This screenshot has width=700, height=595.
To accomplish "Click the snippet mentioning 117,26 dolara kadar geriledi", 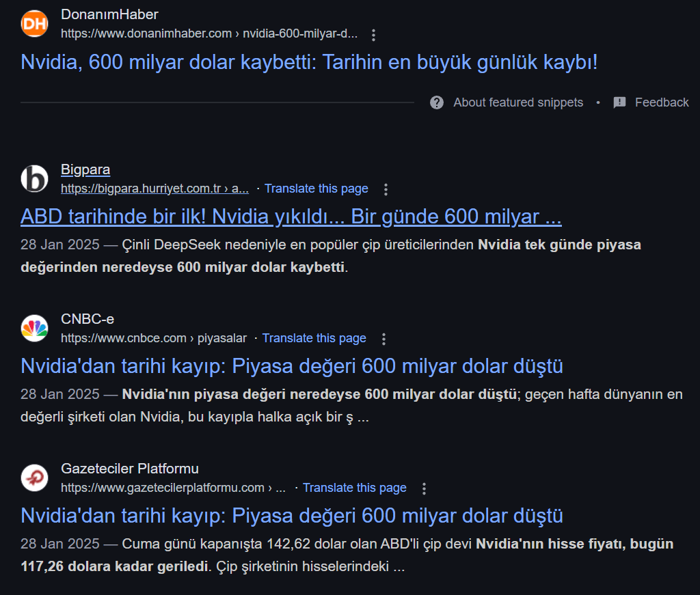I will click(x=347, y=555).
